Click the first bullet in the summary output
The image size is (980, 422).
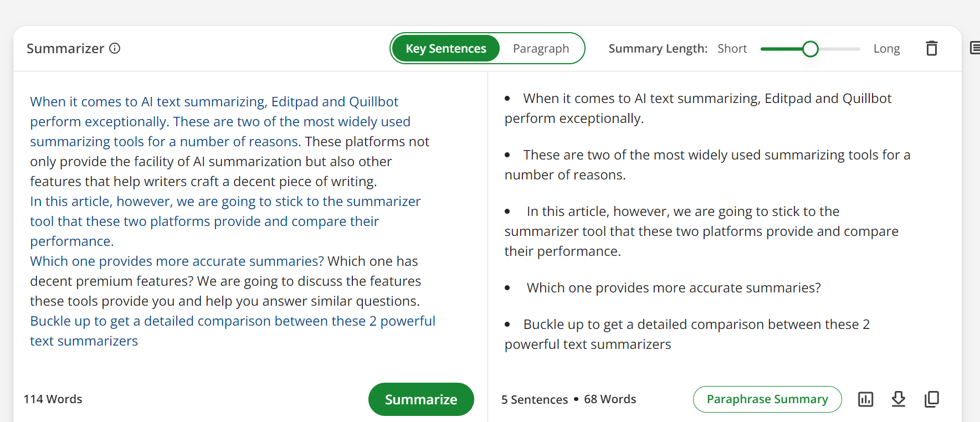(x=698, y=109)
